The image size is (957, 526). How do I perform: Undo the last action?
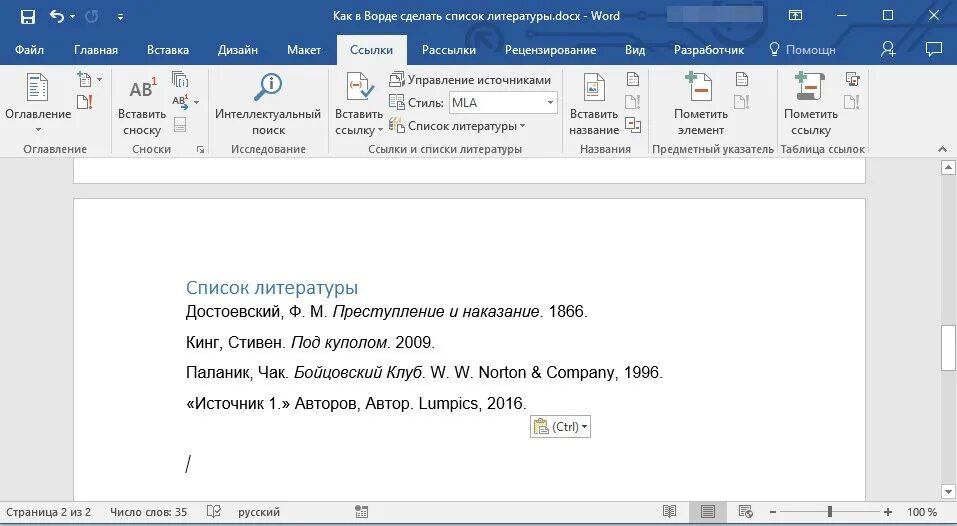point(57,16)
